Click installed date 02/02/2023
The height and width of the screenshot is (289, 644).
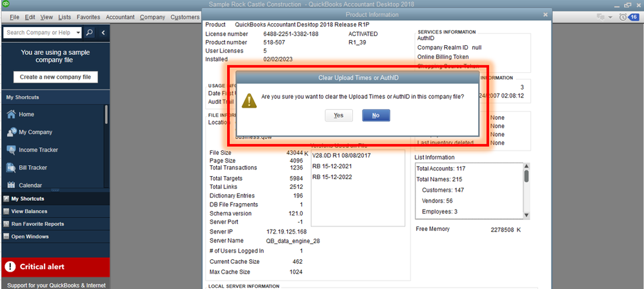point(277,59)
